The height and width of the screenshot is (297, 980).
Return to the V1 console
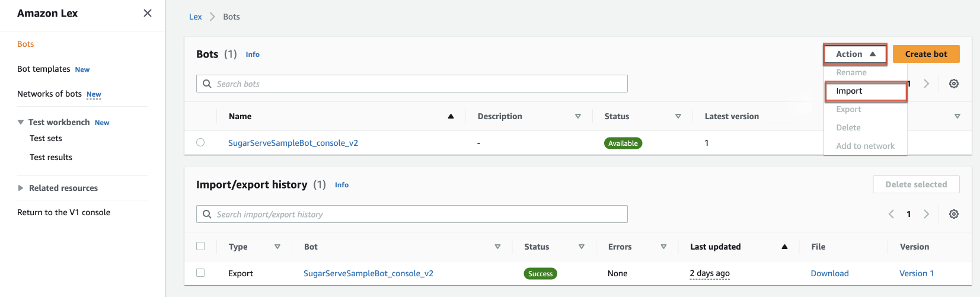63,212
